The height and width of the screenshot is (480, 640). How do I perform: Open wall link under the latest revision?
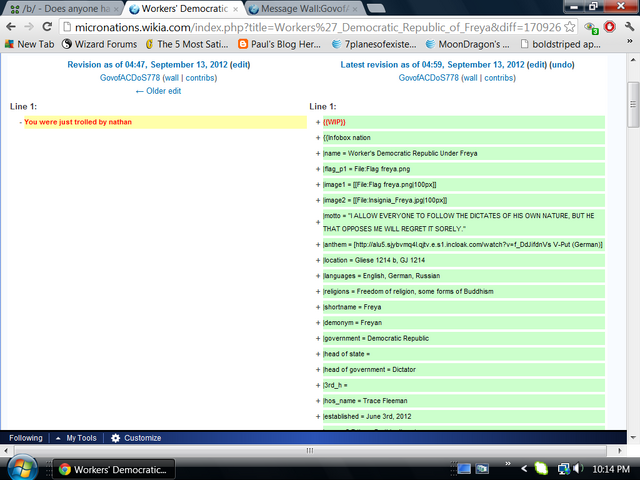coord(471,78)
